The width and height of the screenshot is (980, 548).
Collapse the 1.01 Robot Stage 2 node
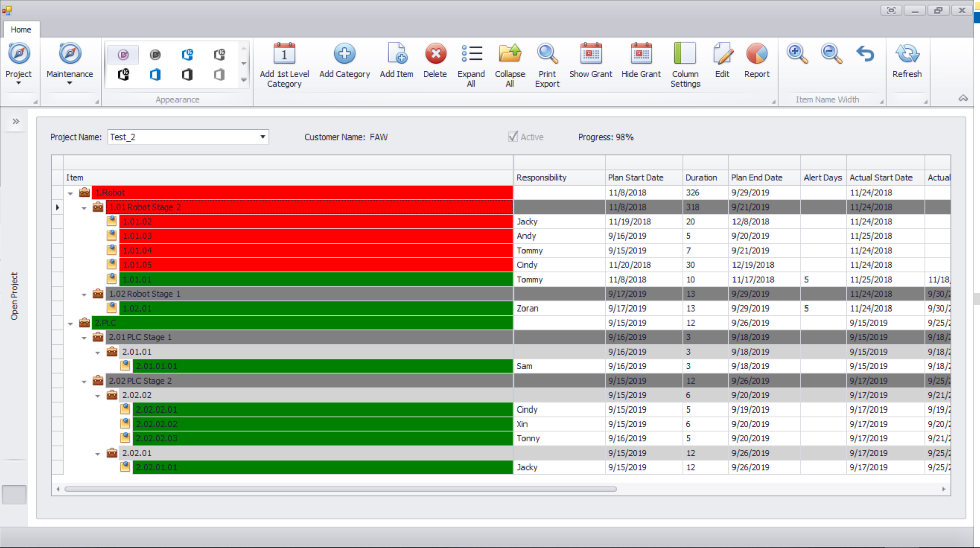click(84, 208)
